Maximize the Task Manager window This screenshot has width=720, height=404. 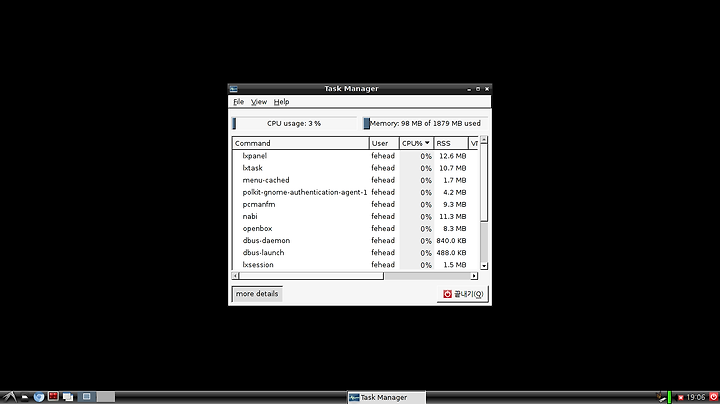coord(478,89)
